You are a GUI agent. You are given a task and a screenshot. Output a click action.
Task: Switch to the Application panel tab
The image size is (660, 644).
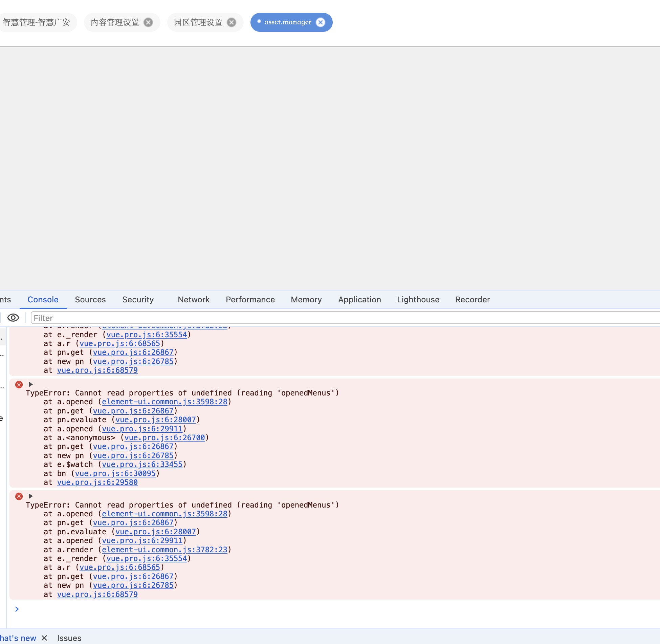(359, 299)
